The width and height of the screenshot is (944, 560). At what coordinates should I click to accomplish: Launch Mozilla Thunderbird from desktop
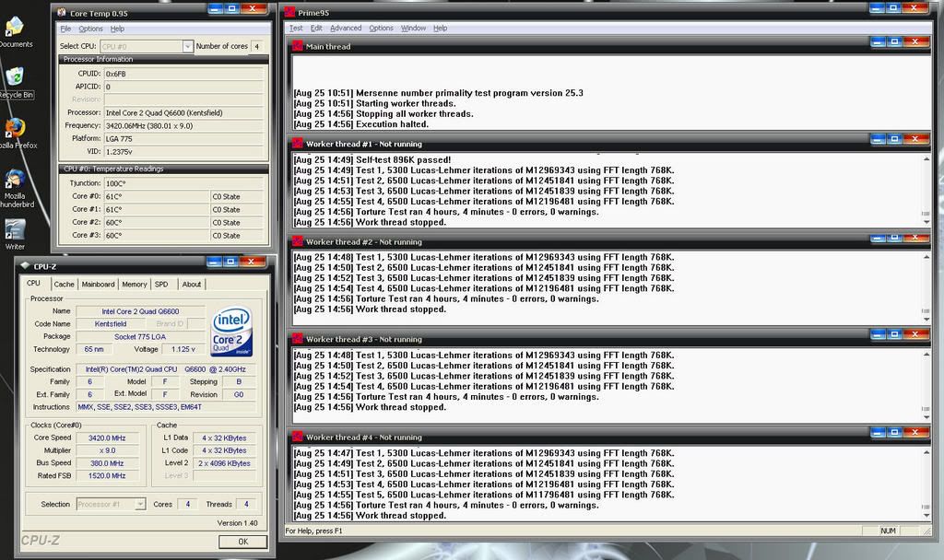click(15, 188)
